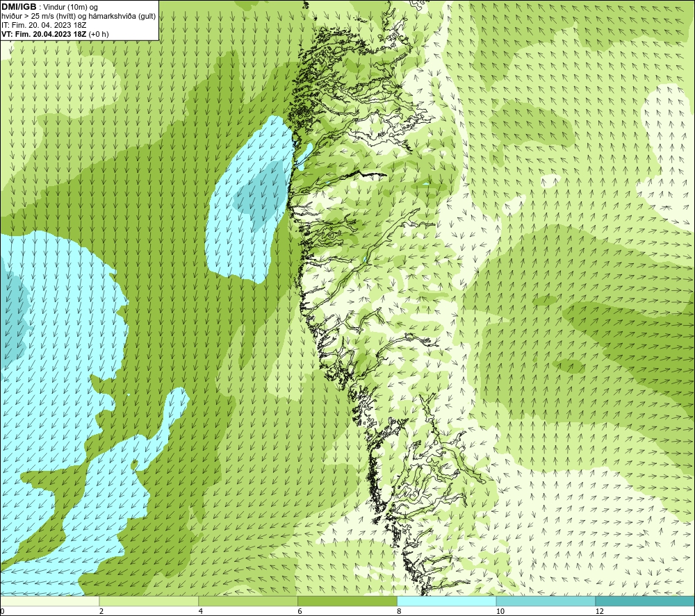Image resolution: width=695 pixels, height=616 pixels.
Task: Click the 4–6 m/s green legend swatch
Action: tap(248, 601)
